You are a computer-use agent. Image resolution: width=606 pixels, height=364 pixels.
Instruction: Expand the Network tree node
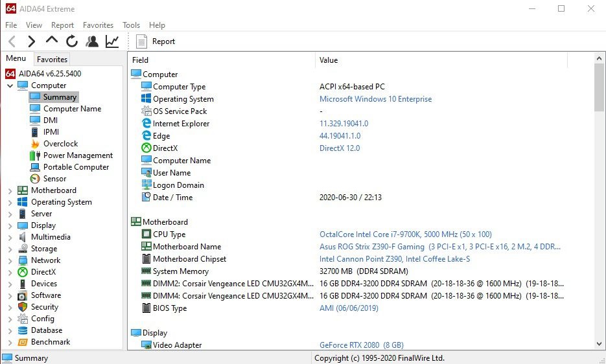tap(10, 261)
